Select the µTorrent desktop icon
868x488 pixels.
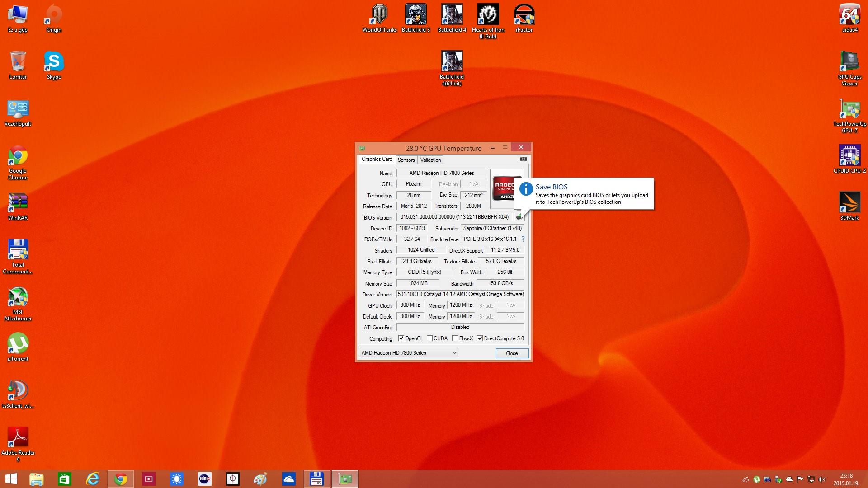pyautogui.click(x=18, y=347)
